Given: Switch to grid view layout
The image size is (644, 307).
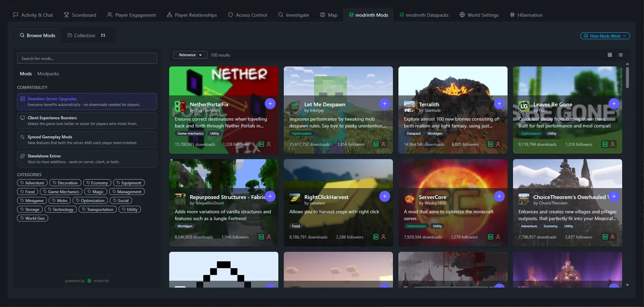Looking at the screenshot, I should point(609,55).
